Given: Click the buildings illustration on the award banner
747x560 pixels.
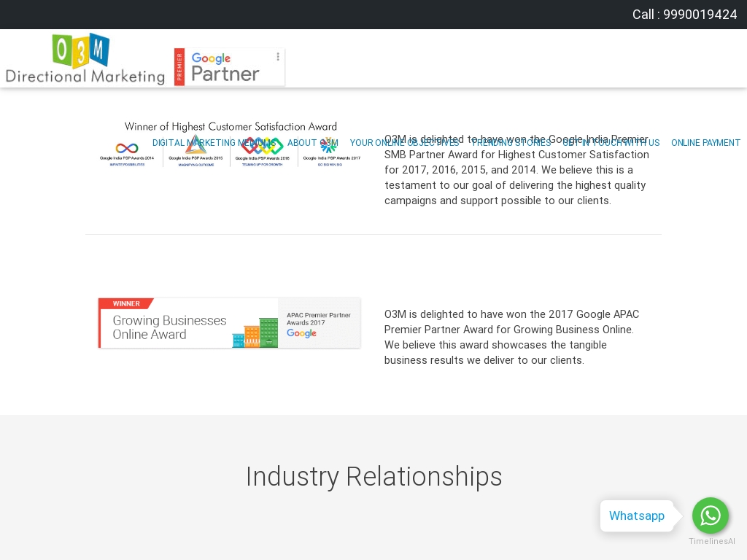Looking at the screenshot, I should (255, 332).
